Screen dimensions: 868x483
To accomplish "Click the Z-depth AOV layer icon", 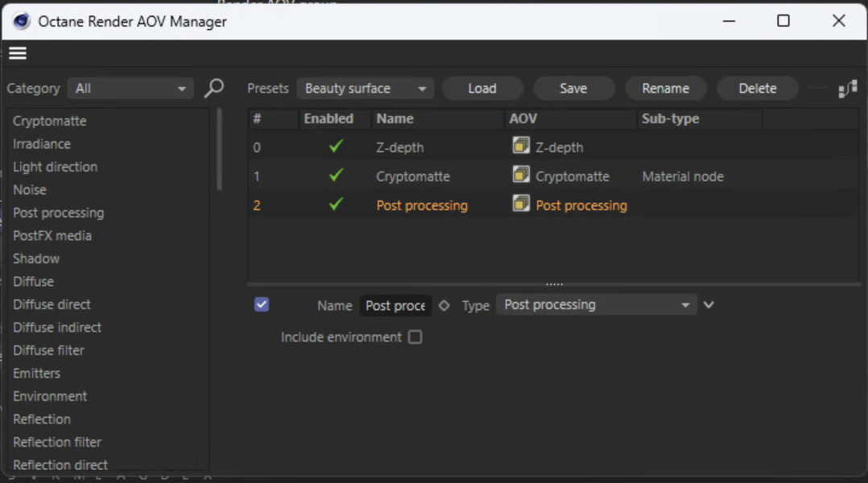I will (521, 147).
